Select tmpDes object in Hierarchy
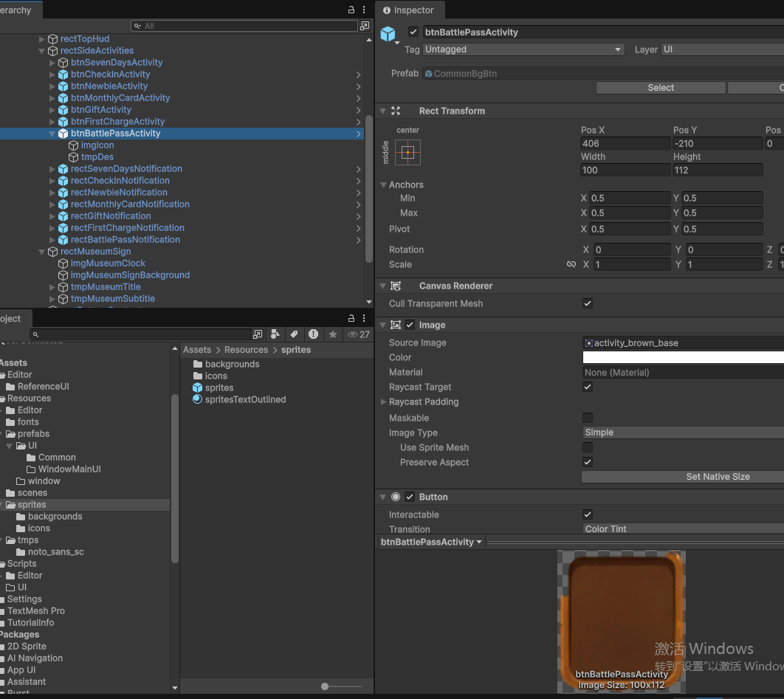The width and height of the screenshot is (784, 699). pos(91,157)
